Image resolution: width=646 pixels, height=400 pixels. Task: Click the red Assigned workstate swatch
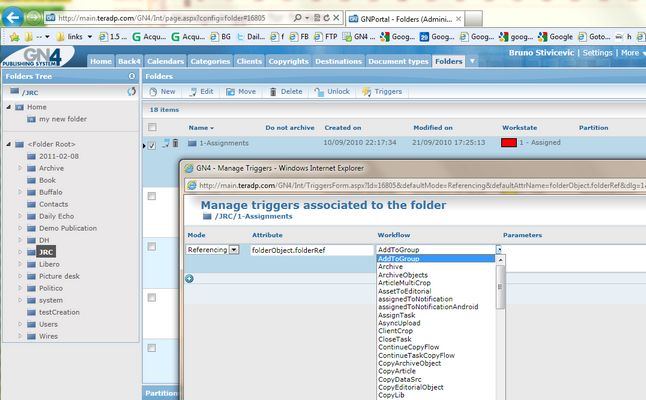[509, 143]
